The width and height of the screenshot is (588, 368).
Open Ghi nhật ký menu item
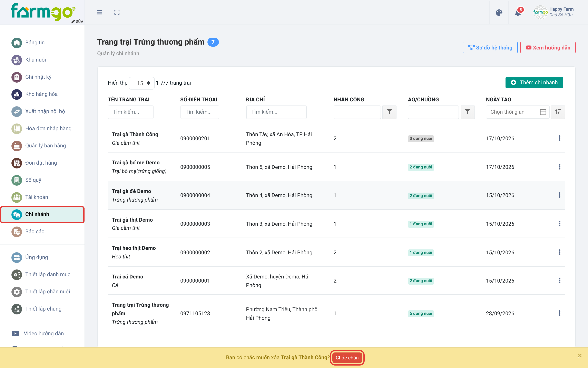pyautogui.click(x=38, y=77)
